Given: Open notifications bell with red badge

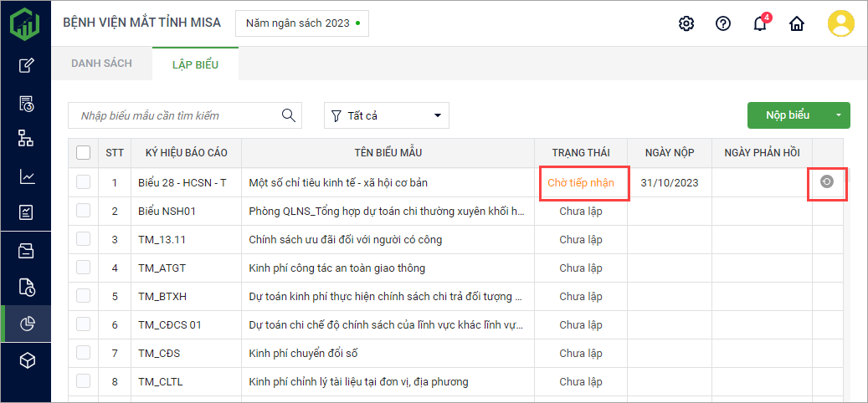Looking at the screenshot, I should [x=760, y=23].
